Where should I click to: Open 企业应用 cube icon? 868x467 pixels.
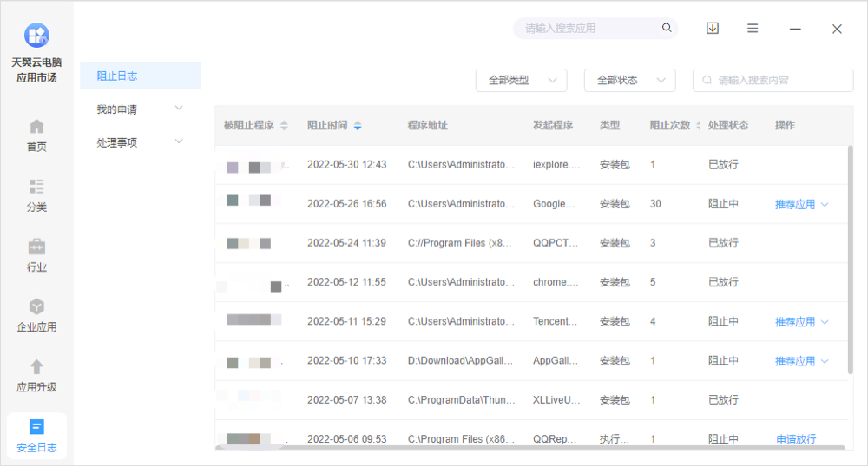coord(36,307)
